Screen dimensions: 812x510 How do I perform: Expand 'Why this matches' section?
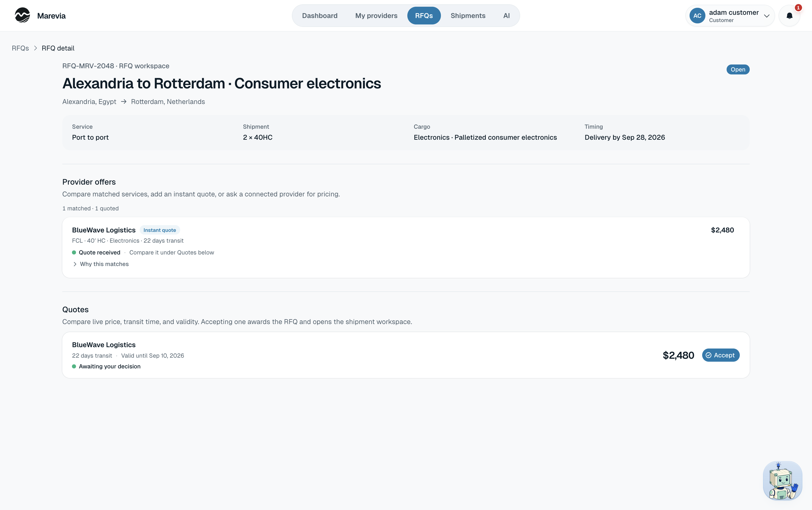[100, 264]
